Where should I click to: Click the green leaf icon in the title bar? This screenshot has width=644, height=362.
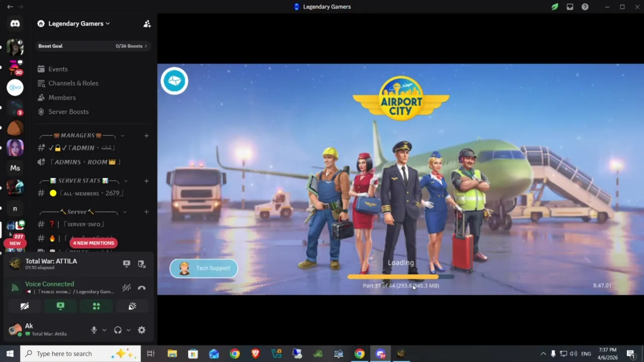[x=554, y=7]
